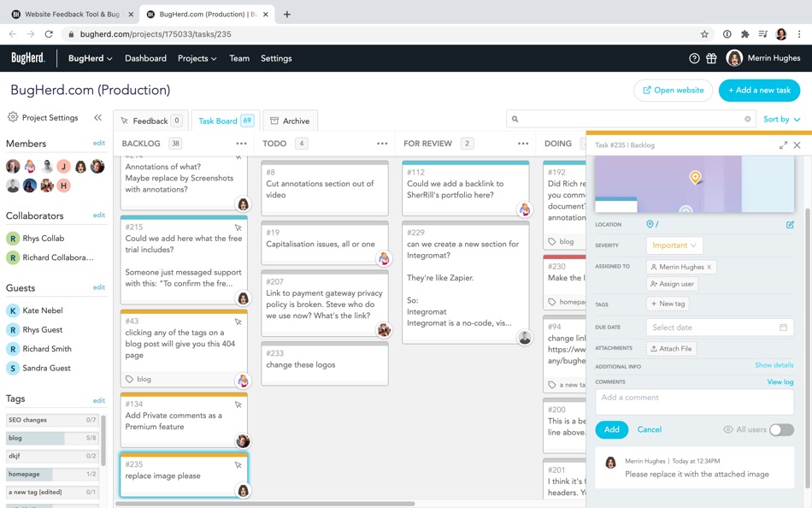
Task: Switch to the Feedback tab
Action: (x=150, y=121)
